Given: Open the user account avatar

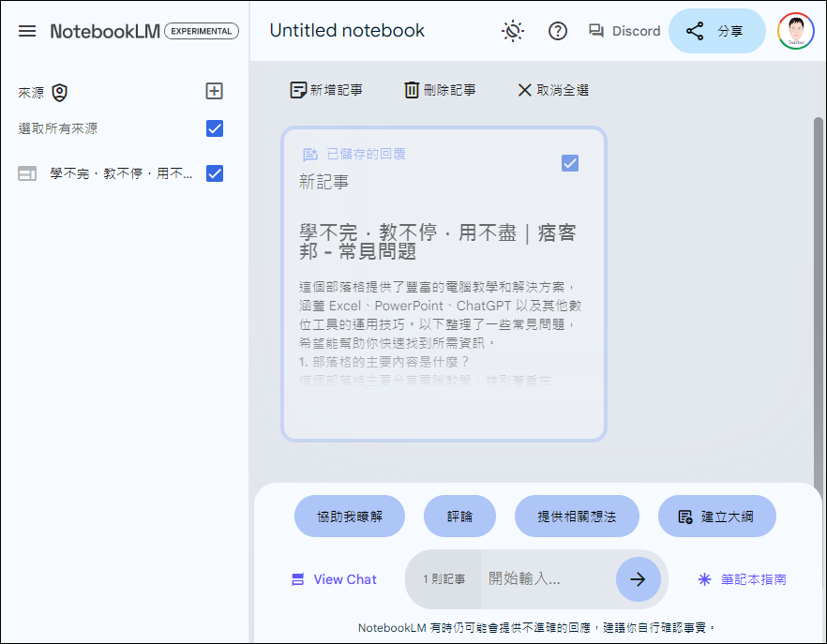Looking at the screenshot, I should tap(795, 31).
